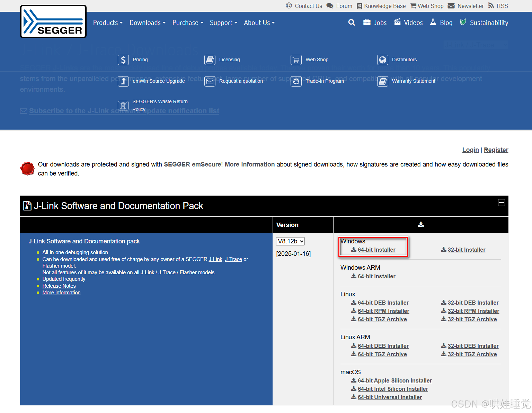Click the Register link
The width and height of the screenshot is (532, 413).
496,150
